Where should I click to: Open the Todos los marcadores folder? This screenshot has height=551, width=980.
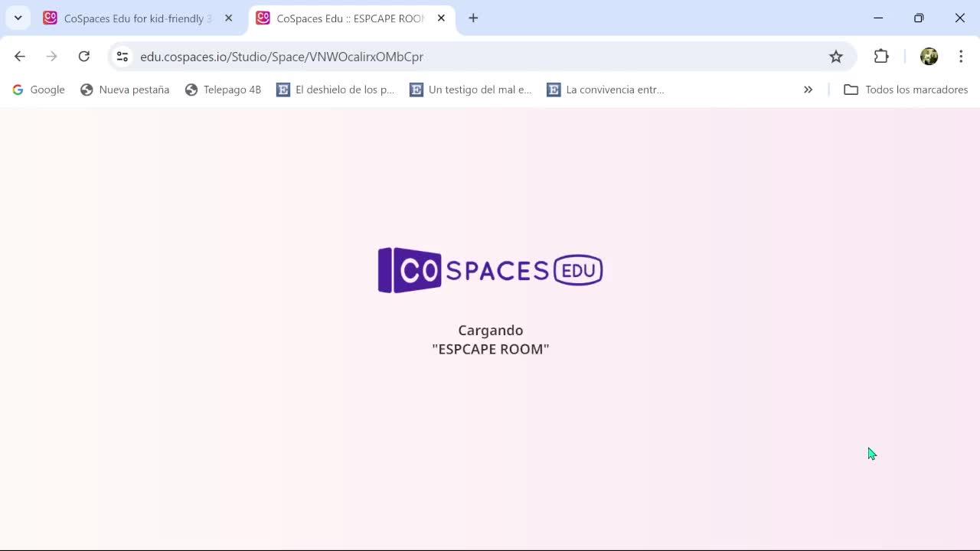906,90
